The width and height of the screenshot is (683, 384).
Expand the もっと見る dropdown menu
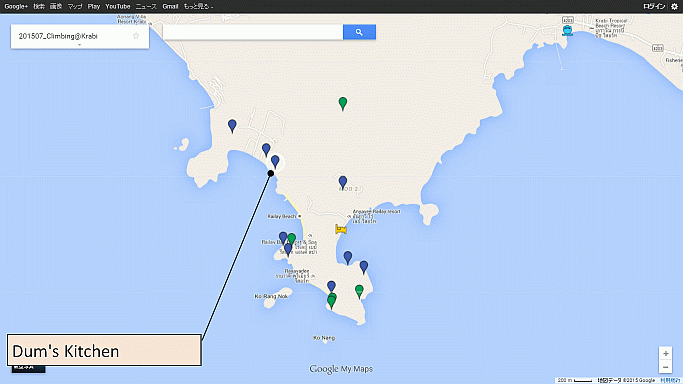[198, 6]
